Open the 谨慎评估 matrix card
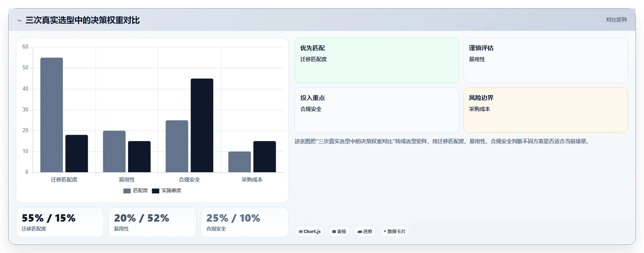This screenshot has height=253, width=644. (x=546, y=60)
